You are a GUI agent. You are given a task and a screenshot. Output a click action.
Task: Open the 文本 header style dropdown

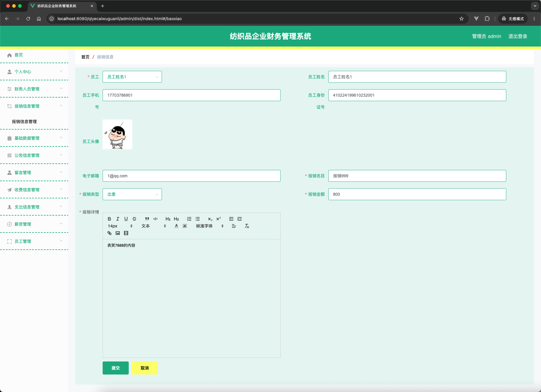click(154, 226)
